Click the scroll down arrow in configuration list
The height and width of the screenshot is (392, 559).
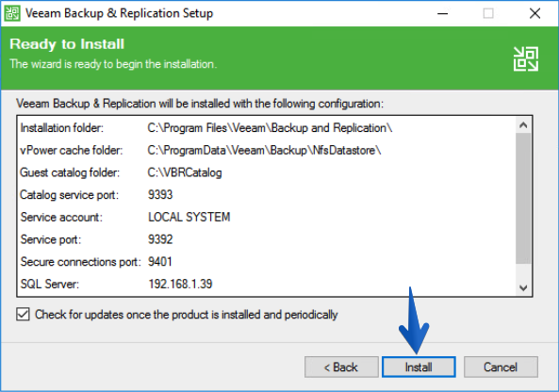tap(523, 287)
